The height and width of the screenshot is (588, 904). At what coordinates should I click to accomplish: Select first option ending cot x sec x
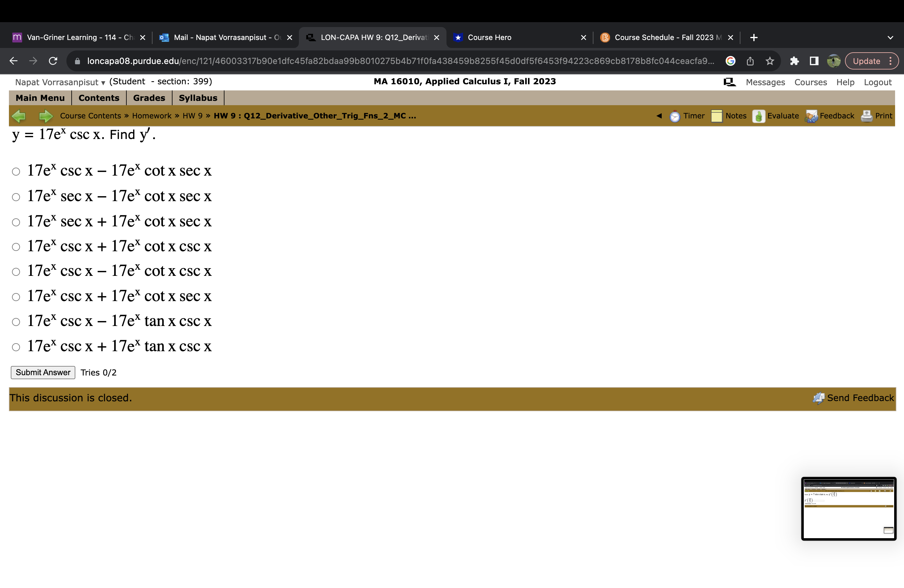click(16, 172)
